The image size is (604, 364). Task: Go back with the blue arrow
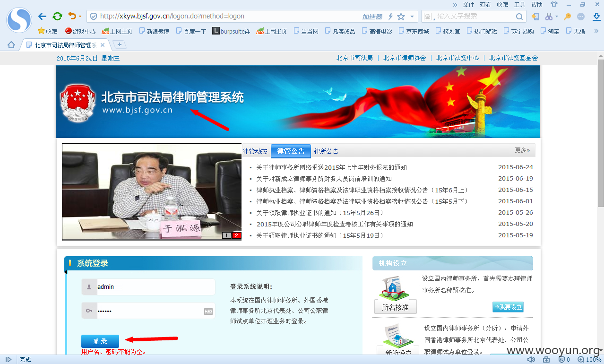click(x=42, y=17)
